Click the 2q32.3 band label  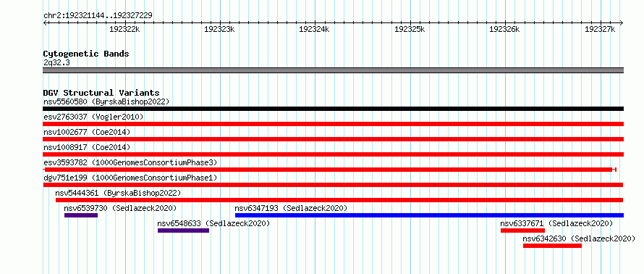coord(56,62)
